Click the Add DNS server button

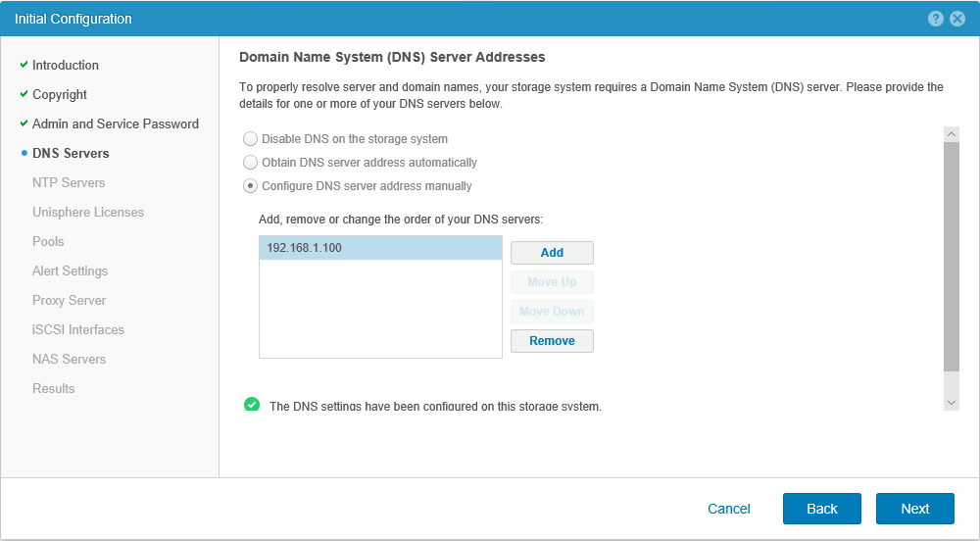552,253
